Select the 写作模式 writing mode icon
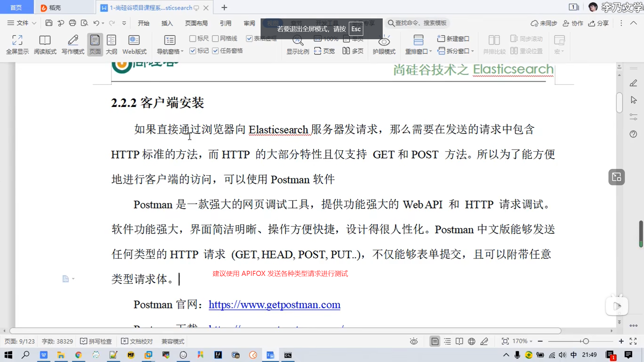 [73, 40]
